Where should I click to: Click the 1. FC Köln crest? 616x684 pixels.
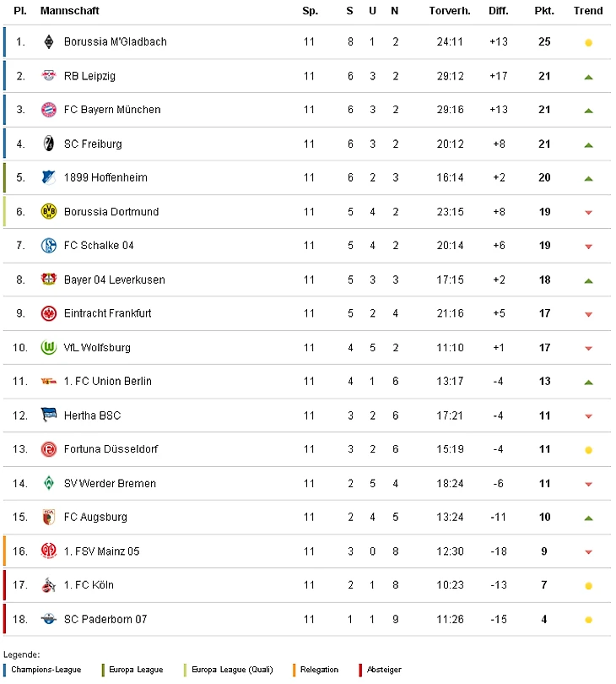48,585
